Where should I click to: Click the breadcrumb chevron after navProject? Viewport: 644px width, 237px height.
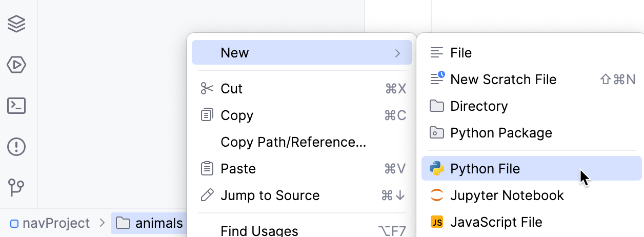pos(103,223)
